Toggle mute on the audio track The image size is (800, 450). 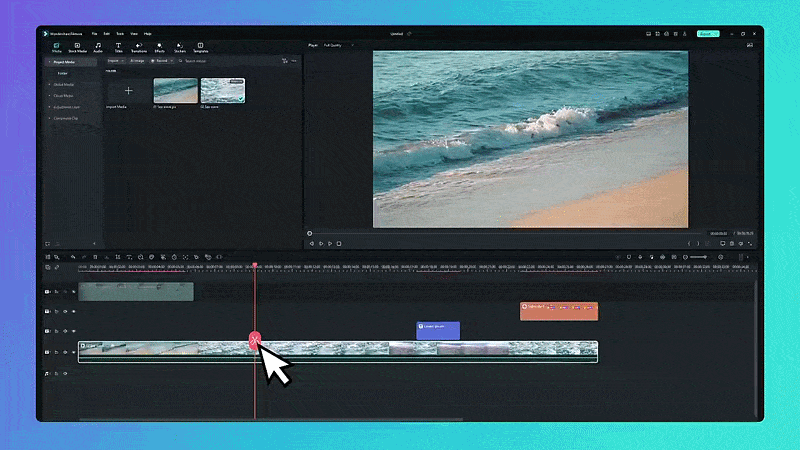pos(65,373)
